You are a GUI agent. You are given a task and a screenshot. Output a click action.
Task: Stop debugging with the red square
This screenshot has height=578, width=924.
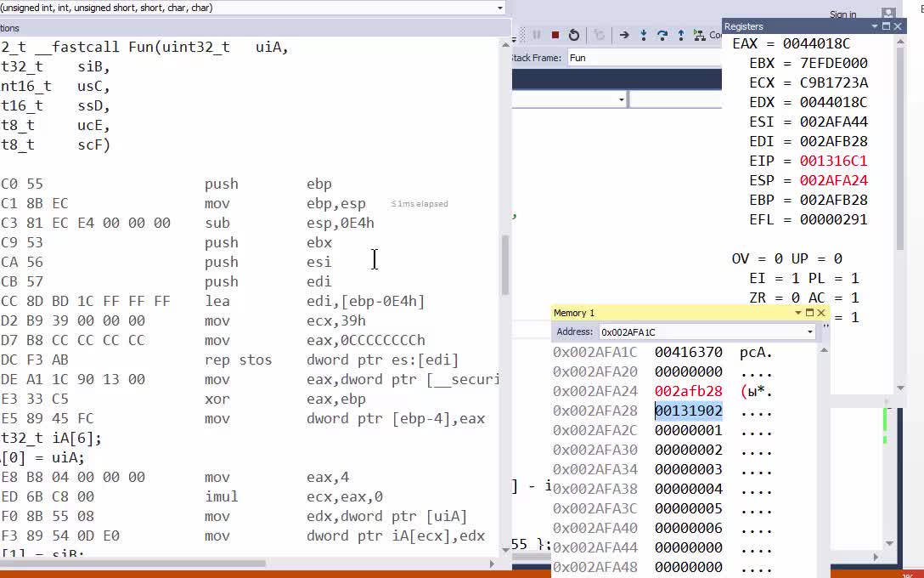pos(555,35)
